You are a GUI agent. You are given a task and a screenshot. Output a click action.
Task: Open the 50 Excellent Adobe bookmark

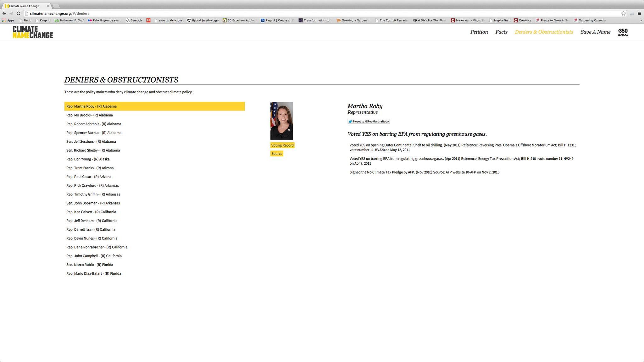239,20
